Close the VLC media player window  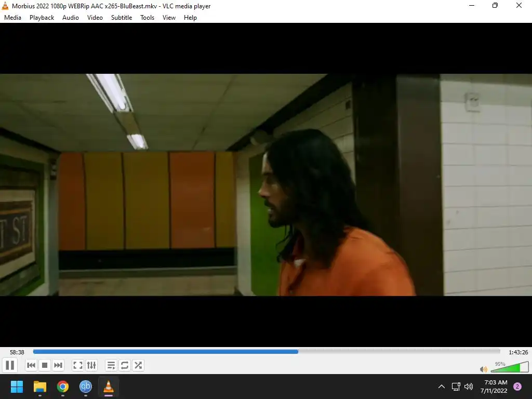coord(519,5)
